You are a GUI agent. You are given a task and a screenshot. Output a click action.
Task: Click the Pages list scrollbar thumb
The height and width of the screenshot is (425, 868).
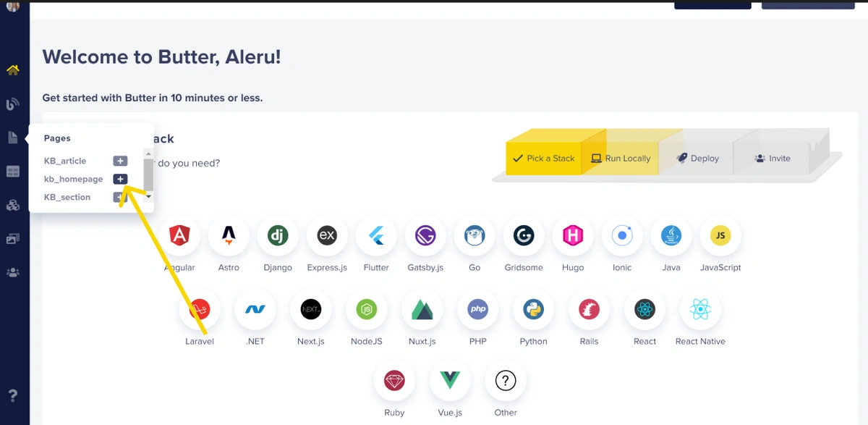pos(148,174)
